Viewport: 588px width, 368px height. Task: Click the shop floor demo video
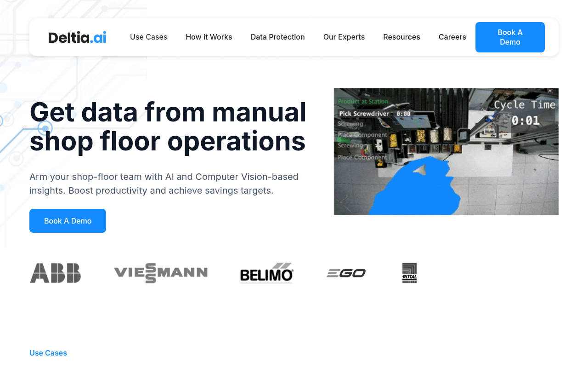coord(446,151)
